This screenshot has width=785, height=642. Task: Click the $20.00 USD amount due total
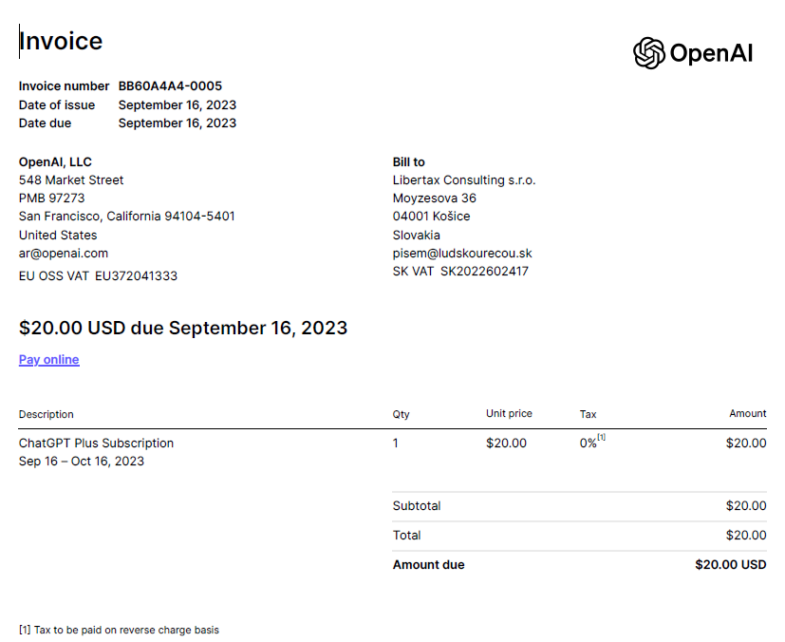(731, 565)
